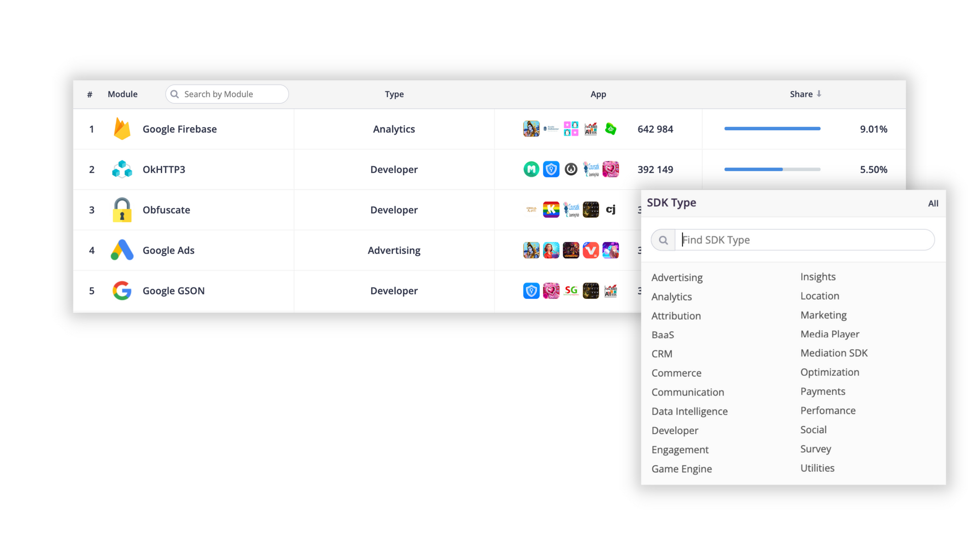Open the Google GSON module name
The width and height of the screenshot is (980, 560).
(173, 291)
